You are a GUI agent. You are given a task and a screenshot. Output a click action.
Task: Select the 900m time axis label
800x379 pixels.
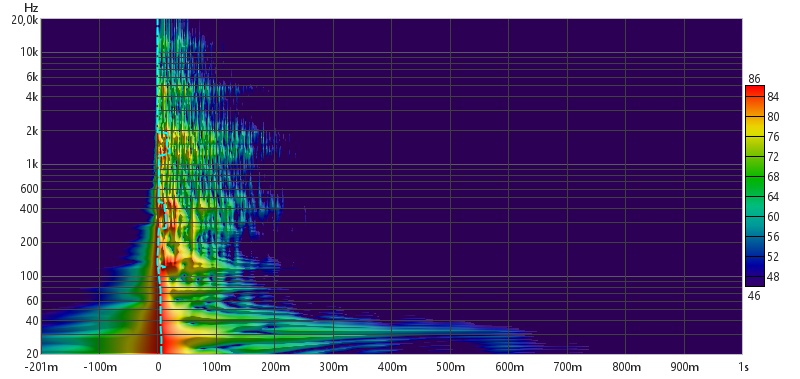684,367
